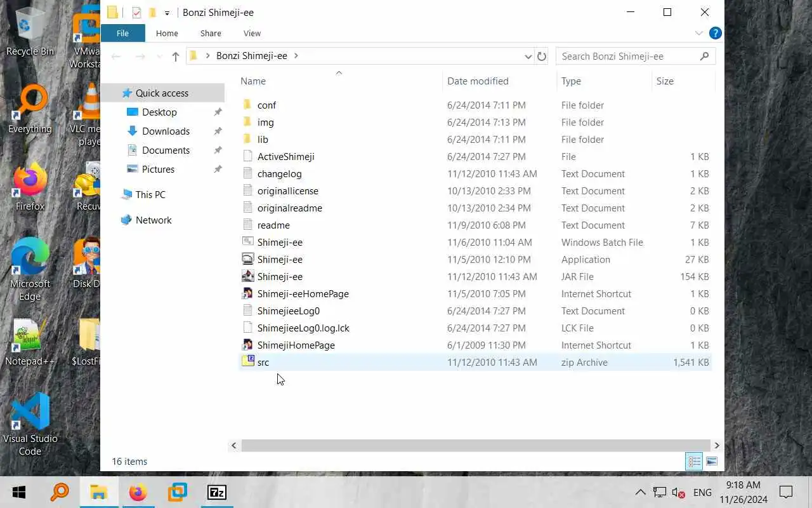Select the Shimeji-eeHomePage shortcut icon
The image size is (812, 508).
click(247, 293)
